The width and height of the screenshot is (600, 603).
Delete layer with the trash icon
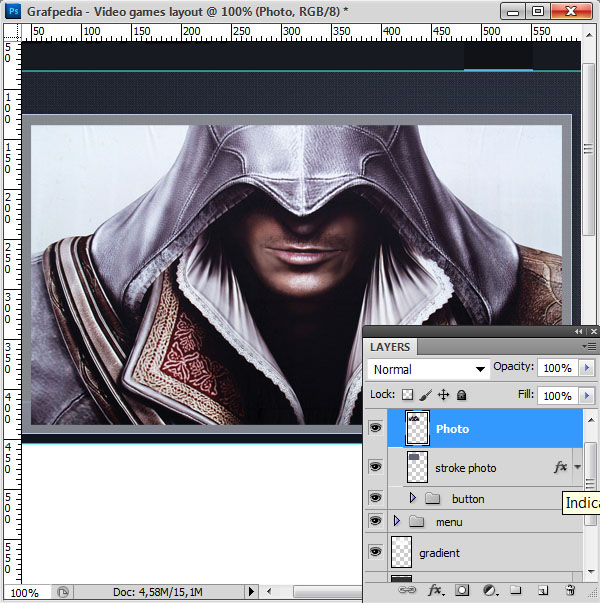tap(570, 590)
